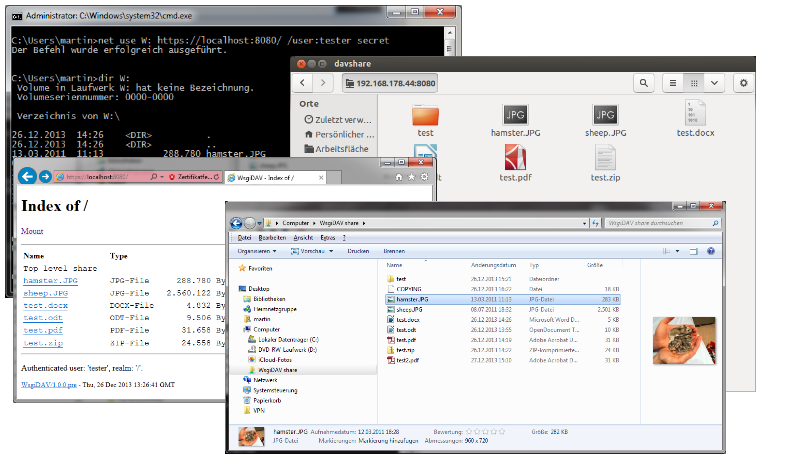Open the Datei menu in Explorer
This screenshot has width=795, height=469.
(x=244, y=238)
